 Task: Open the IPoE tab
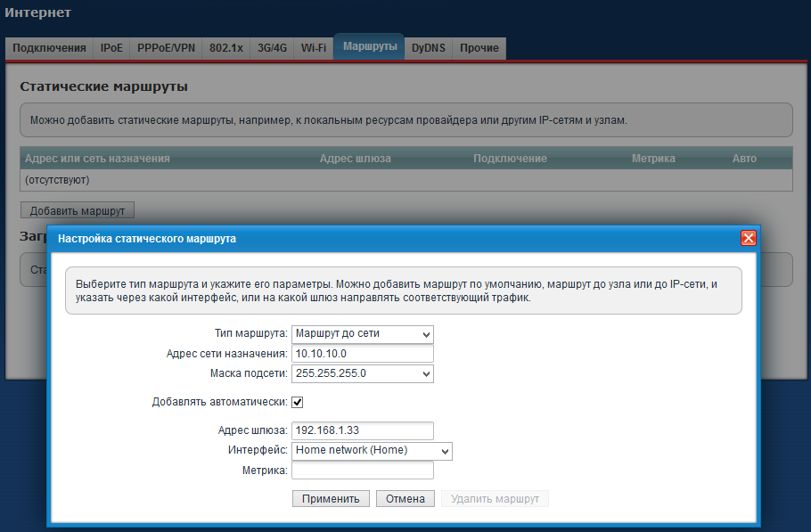tap(111, 48)
